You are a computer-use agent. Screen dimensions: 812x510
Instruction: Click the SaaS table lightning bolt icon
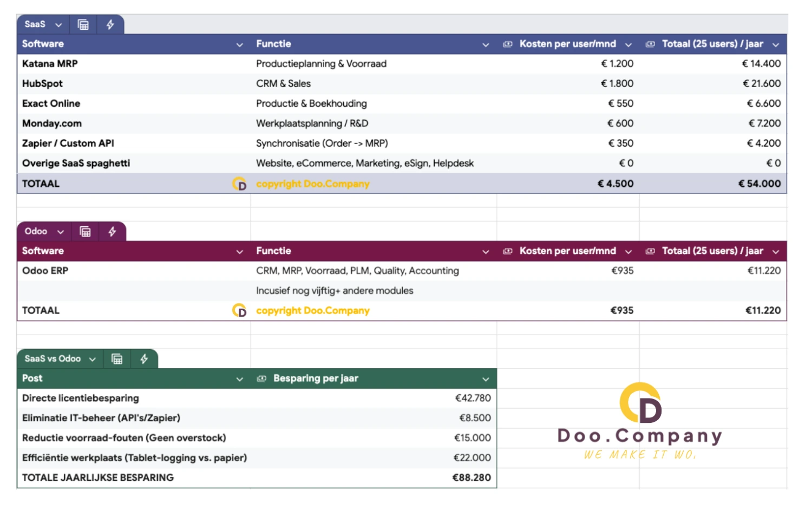(x=110, y=24)
